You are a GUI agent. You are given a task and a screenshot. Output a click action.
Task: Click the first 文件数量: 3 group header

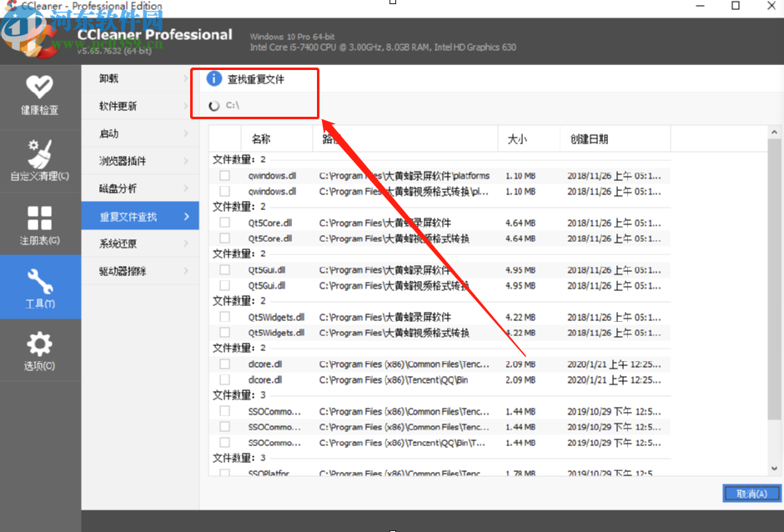point(239,395)
